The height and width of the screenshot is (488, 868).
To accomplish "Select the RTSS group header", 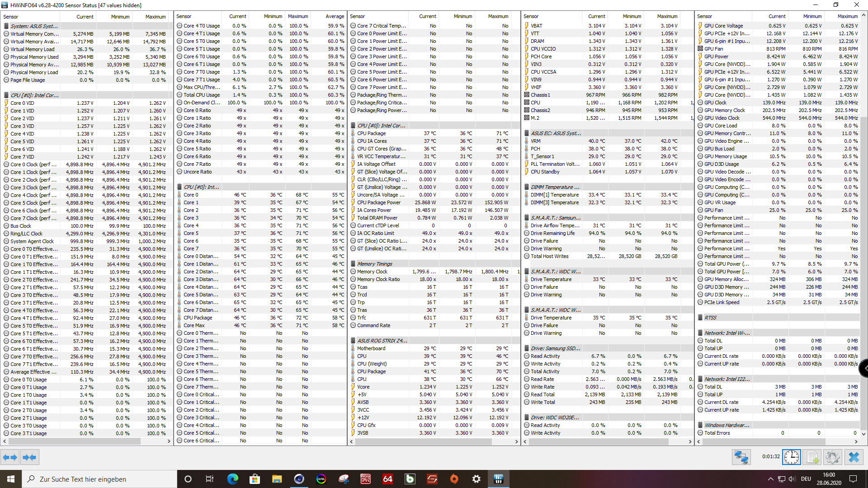I will (x=778, y=318).
